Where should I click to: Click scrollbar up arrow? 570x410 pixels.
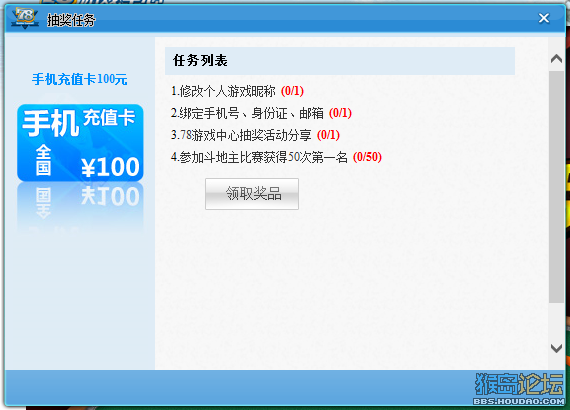pyautogui.click(x=556, y=59)
